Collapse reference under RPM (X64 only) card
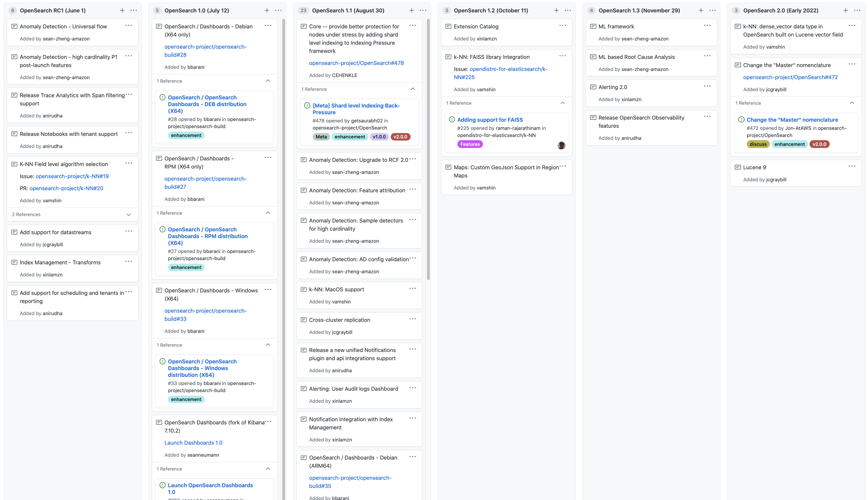 tap(268, 213)
